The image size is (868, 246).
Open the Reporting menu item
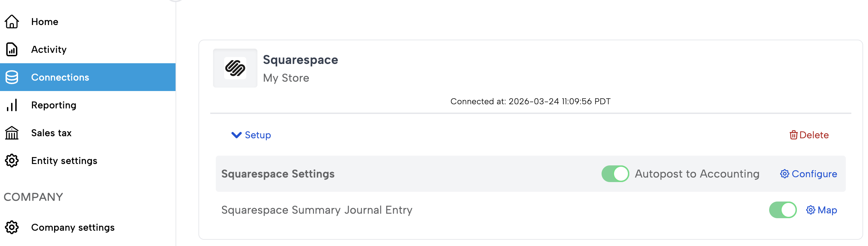click(x=53, y=105)
